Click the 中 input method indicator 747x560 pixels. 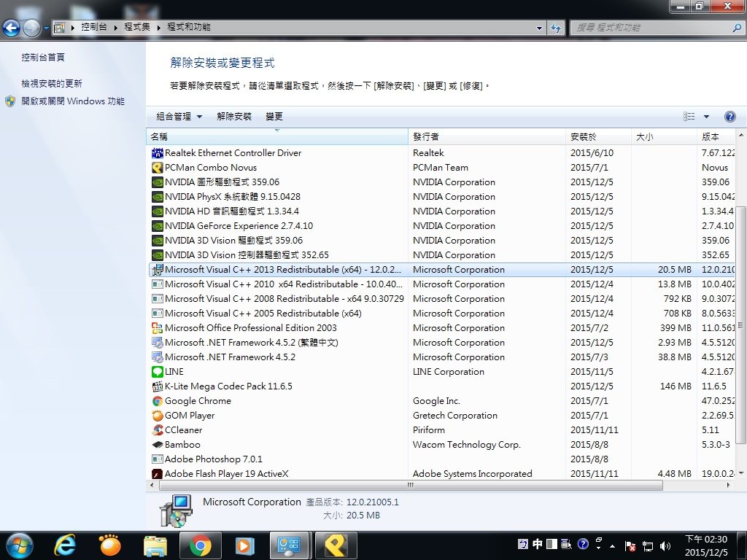538,544
